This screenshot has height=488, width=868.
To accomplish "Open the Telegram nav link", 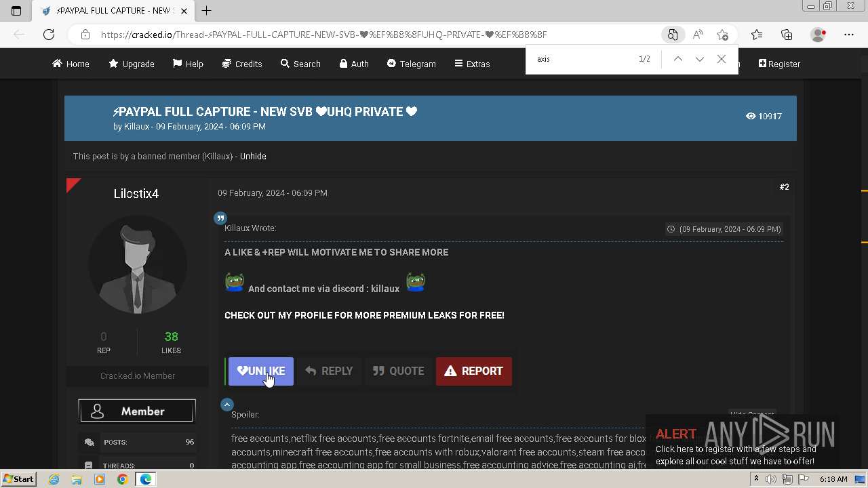I will (411, 64).
